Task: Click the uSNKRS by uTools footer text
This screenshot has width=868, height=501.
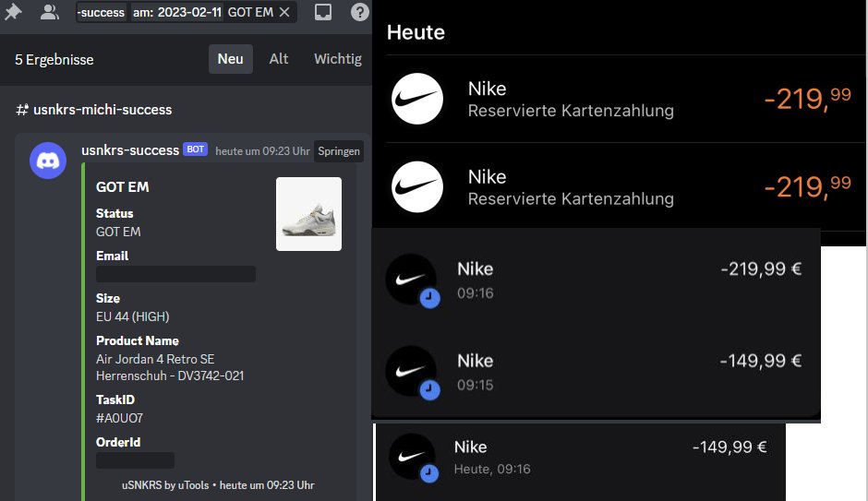Action: pos(165,485)
